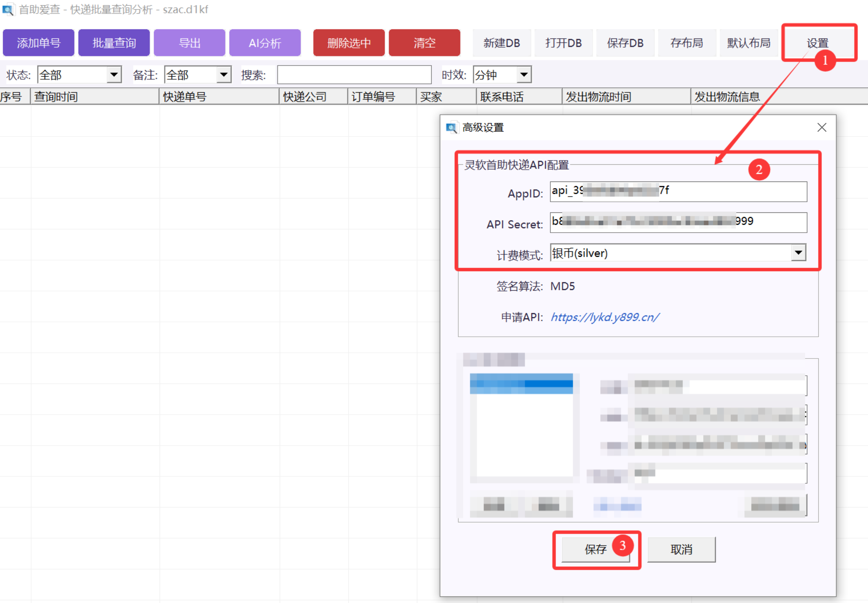Sort by 序号 column header
The image size is (868, 603).
[14, 96]
